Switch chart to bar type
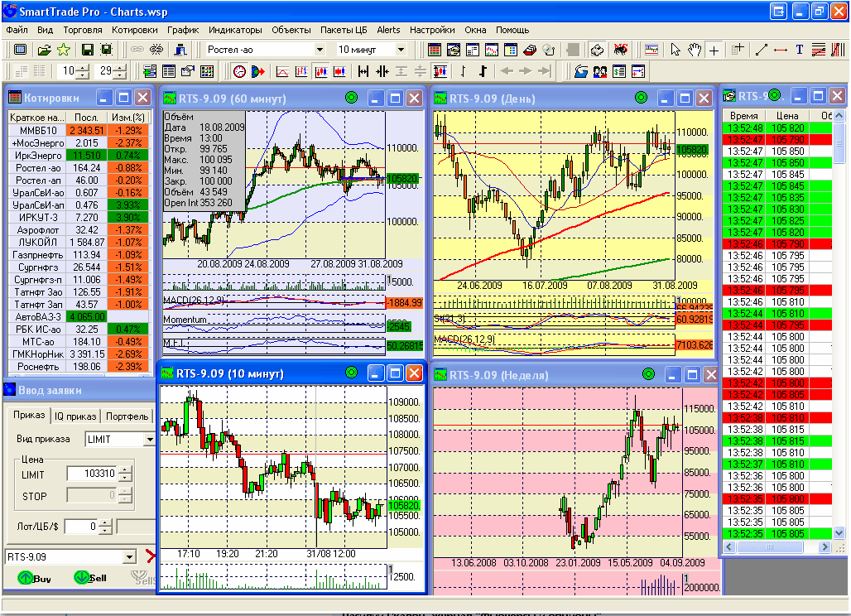 coord(301,71)
